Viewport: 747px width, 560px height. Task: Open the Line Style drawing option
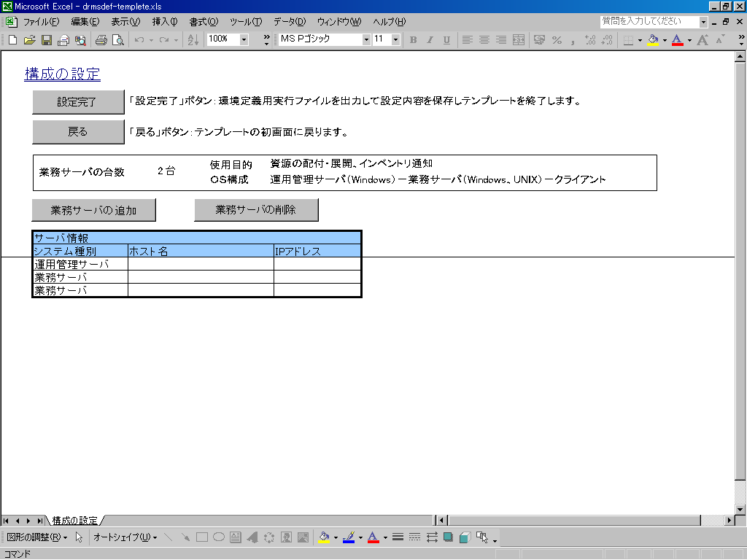click(x=398, y=537)
